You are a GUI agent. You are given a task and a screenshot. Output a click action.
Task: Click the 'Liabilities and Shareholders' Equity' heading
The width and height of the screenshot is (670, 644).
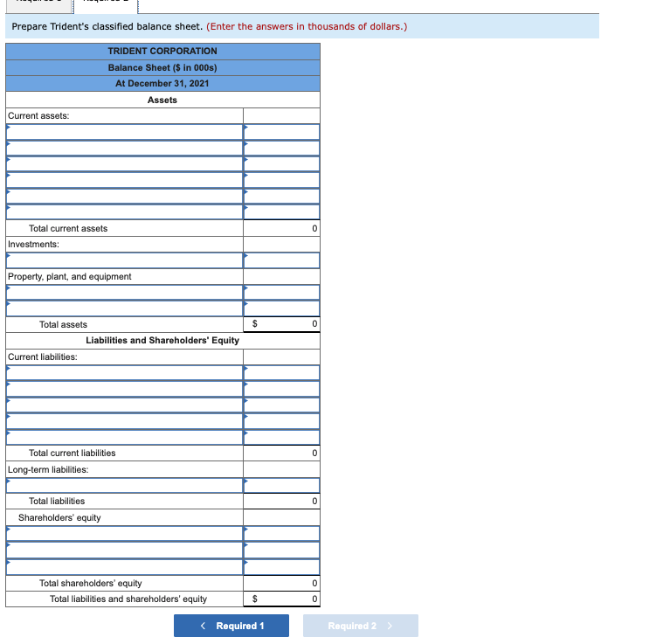point(162,340)
